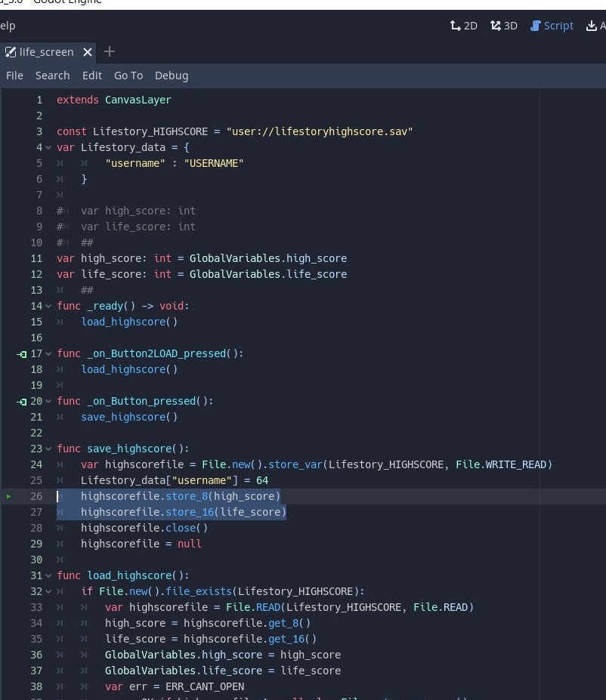Switch to the 2D workspace

[x=464, y=26]
